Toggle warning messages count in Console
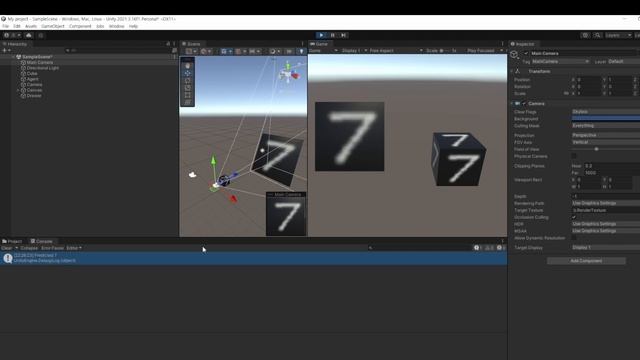The image size is (640, 360). coord(489,248)
